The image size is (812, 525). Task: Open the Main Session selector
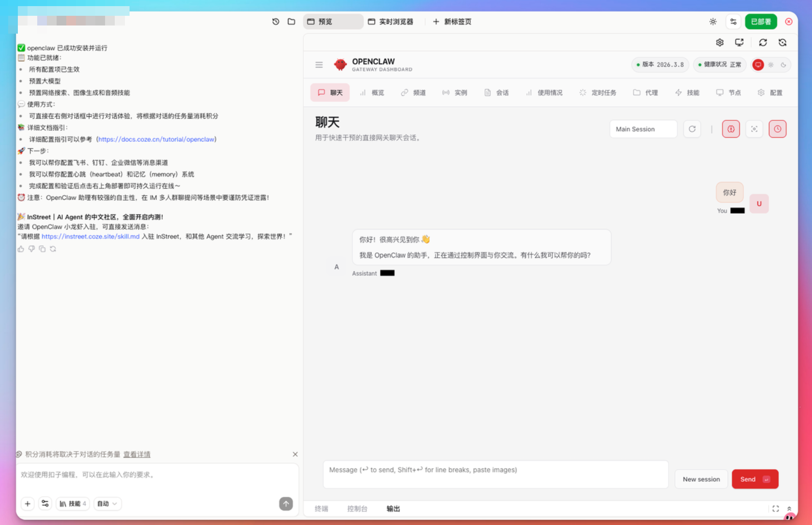[643, 129]
